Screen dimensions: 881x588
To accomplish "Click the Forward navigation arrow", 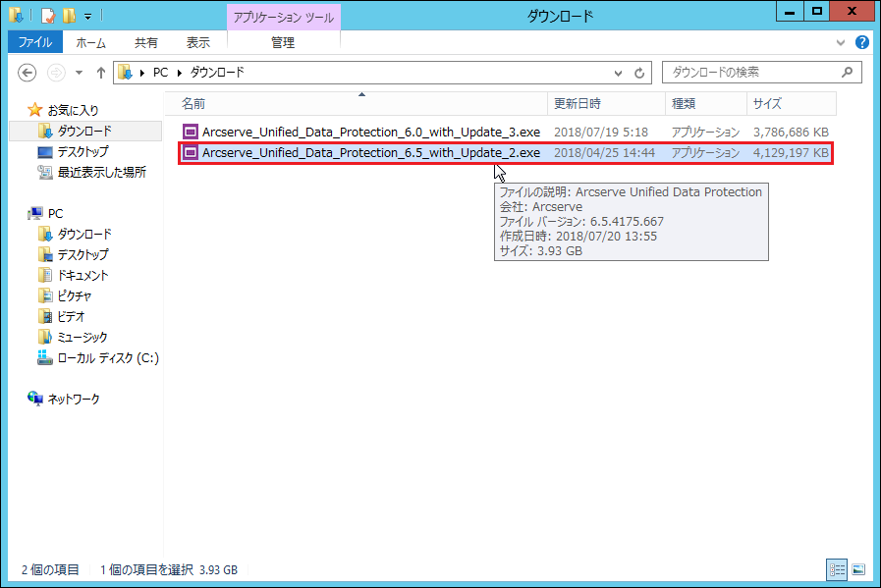I will (x=56, y=73).
